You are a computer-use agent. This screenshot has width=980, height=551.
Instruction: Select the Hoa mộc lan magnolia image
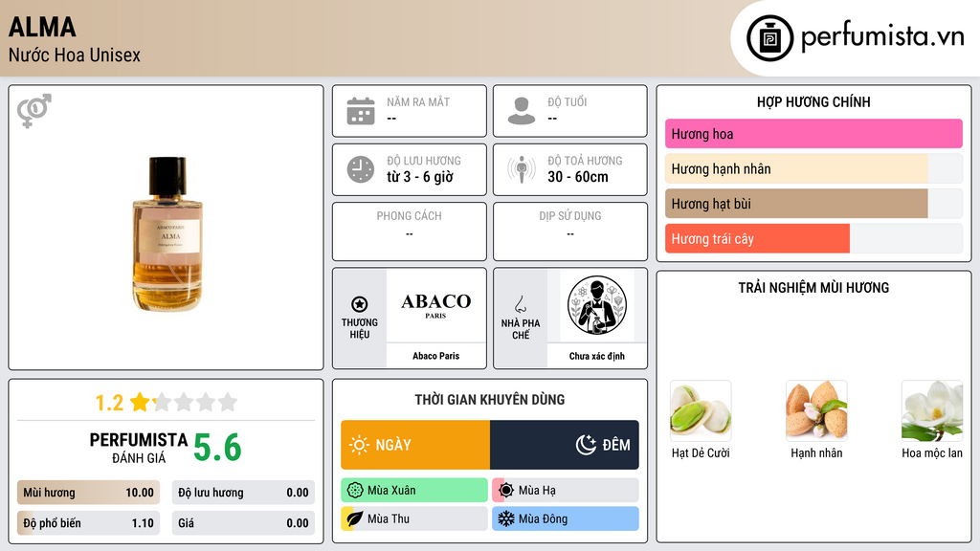(x=932, y=411)
